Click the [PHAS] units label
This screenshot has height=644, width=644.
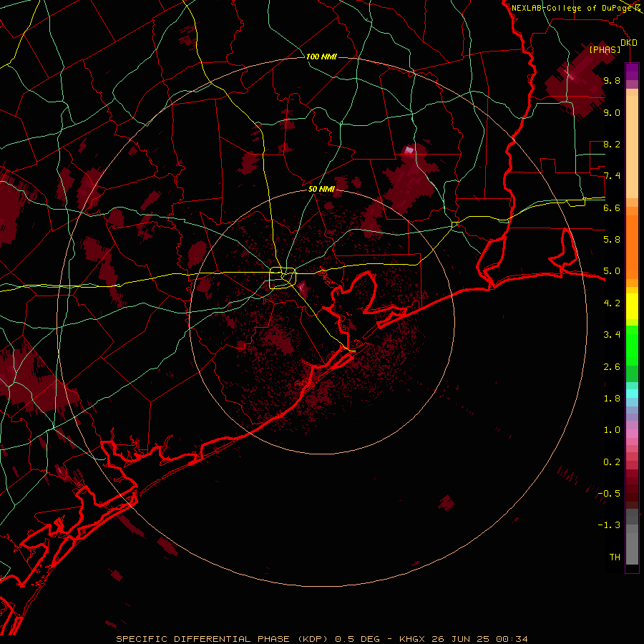[x=605, y=49]
